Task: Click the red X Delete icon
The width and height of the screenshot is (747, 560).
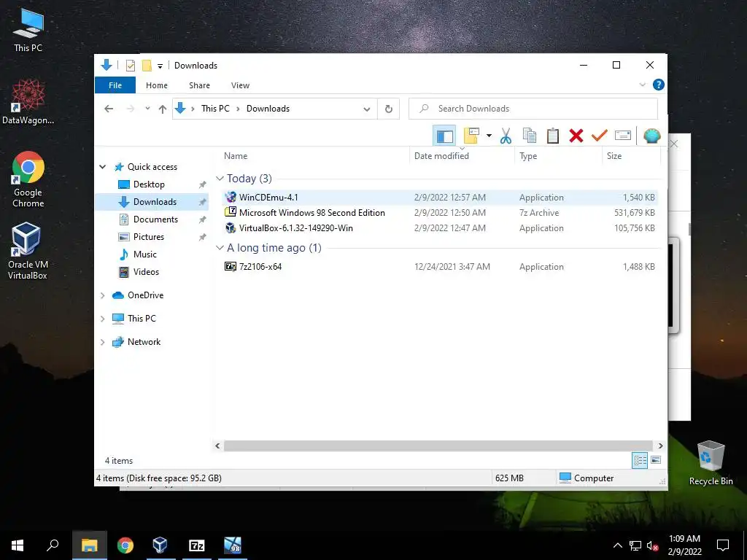Action: tap(576, 136)
